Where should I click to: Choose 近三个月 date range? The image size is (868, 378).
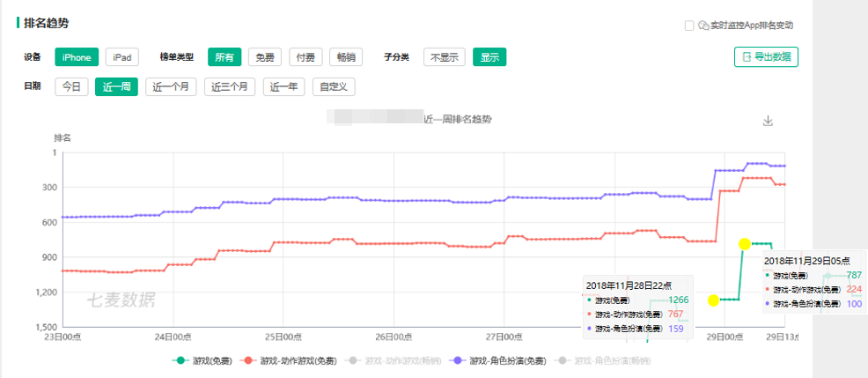[x=230, y=86]
